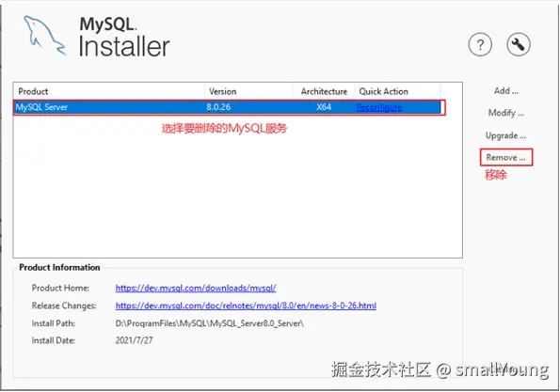Image resolution: width=560 pixels, height=392 pixels.
Task: Click the Modify ... button
Action: (506, 113)
